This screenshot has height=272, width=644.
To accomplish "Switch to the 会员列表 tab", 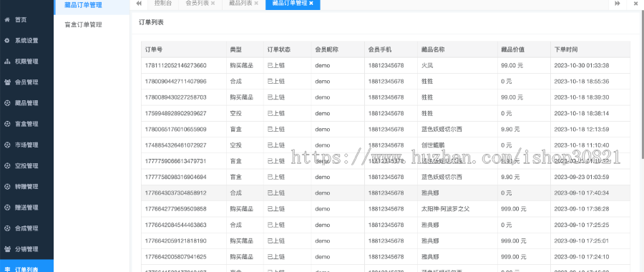I will [x=197, y=4].
